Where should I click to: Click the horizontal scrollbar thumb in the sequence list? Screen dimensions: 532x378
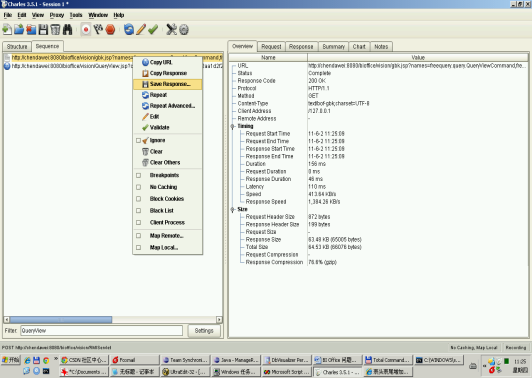click(x=61, y=320)
